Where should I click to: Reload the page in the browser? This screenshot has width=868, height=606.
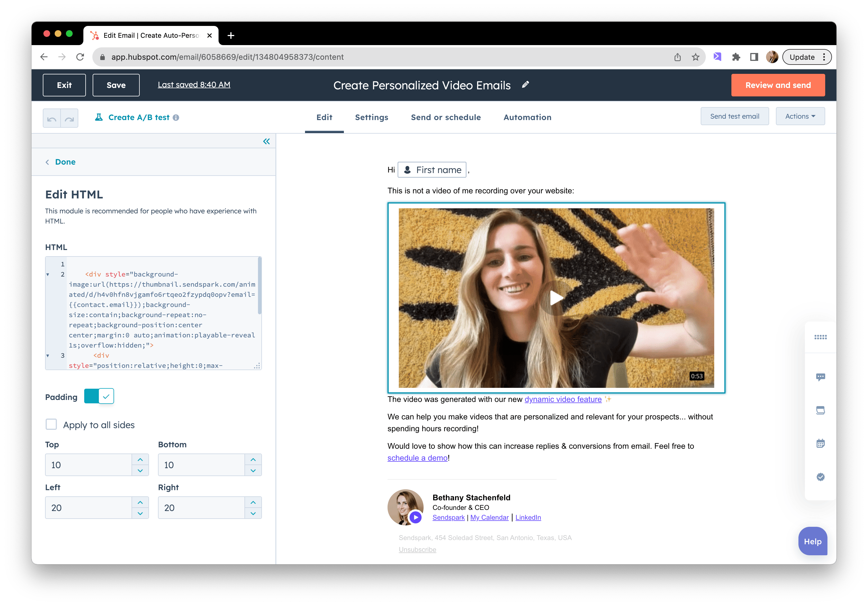click(80, 57)
